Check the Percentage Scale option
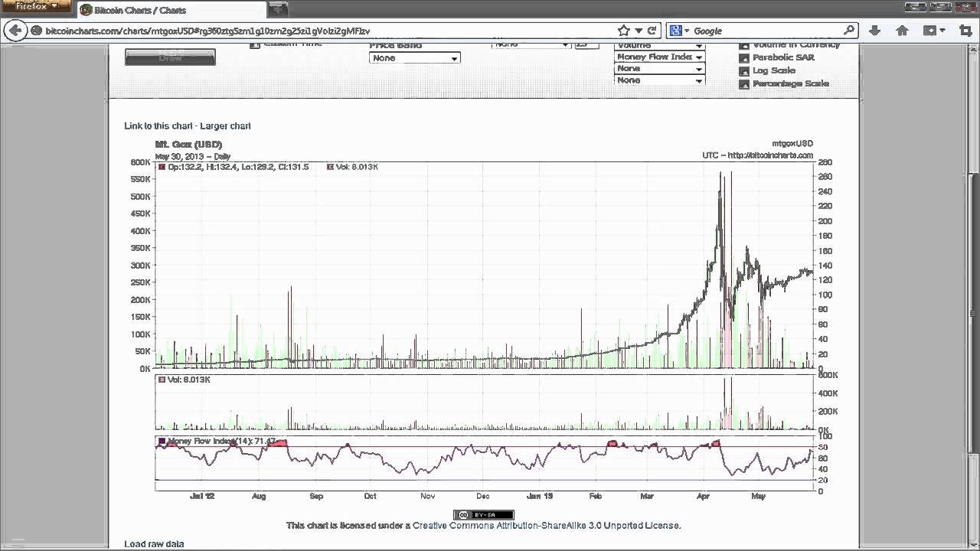980x551 pixels. click(743, 84)
